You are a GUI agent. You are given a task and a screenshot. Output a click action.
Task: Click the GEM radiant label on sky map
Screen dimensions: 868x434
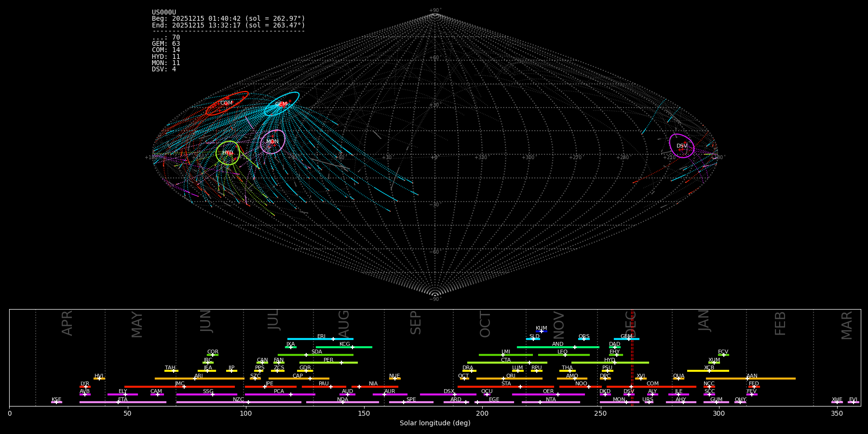pyautogui.click(x=281, y=104)
